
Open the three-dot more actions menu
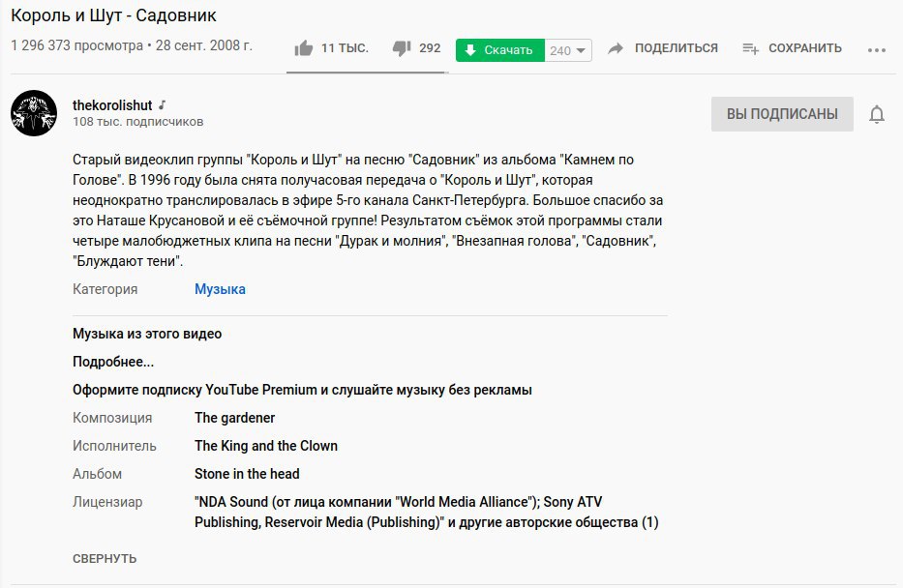877,50
